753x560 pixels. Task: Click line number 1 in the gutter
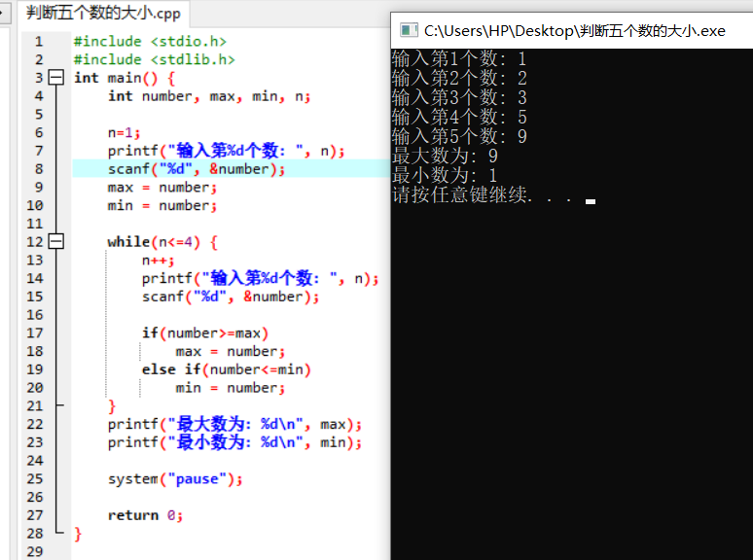(39, 41)
